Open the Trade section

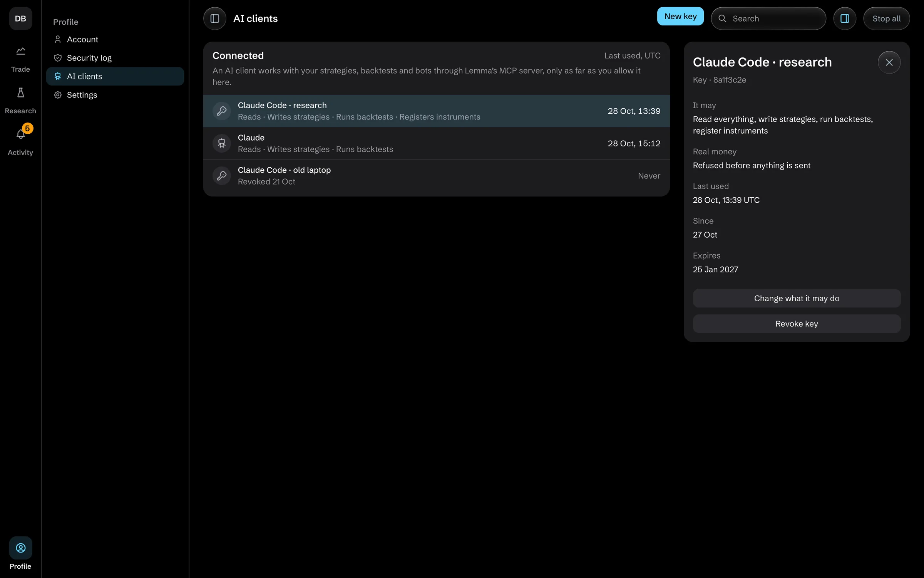[20, 59]
